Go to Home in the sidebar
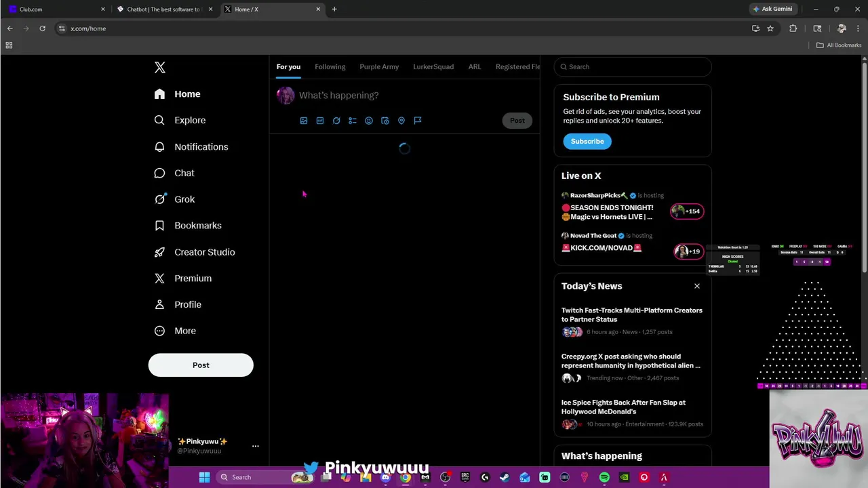 177,94
